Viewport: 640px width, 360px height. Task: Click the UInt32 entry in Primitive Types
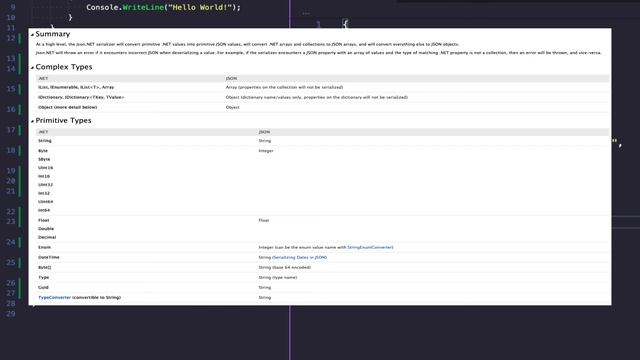[x=45, y=185]
